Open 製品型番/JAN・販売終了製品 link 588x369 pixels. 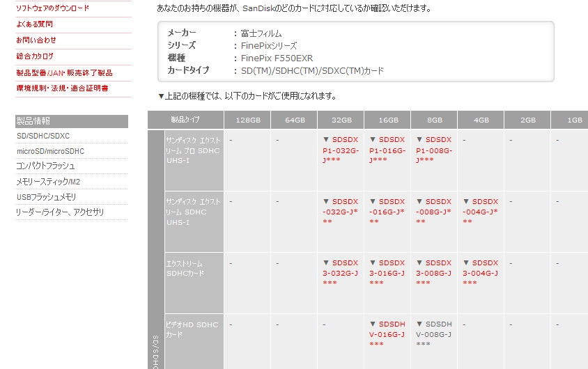[64, 72]
